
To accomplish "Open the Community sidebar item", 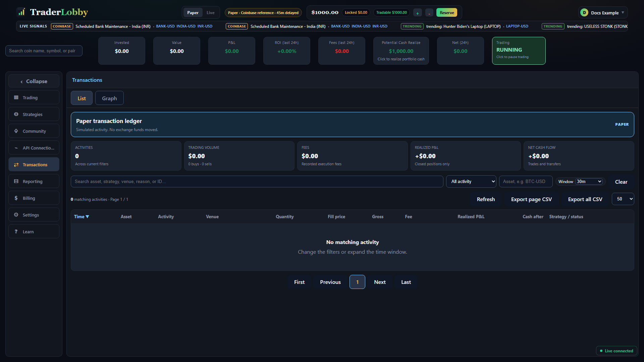I will coord(34,131).
